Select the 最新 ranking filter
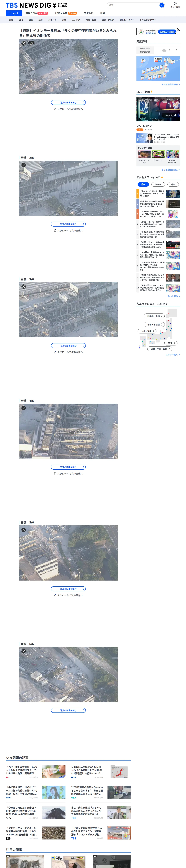Viewport: 186px width, 868px height. tap(143, 184)
